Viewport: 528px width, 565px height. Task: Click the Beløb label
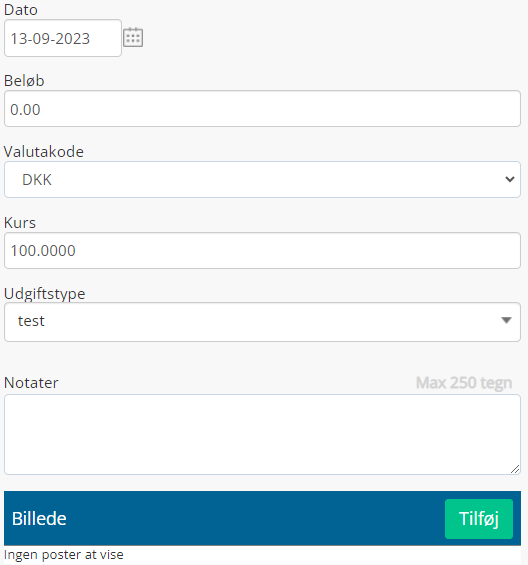pyautogui.click(x=24, y=81)
